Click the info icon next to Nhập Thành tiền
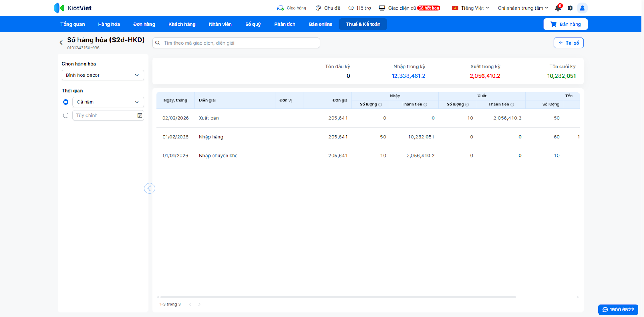644x317 pixels. (425, 105)
